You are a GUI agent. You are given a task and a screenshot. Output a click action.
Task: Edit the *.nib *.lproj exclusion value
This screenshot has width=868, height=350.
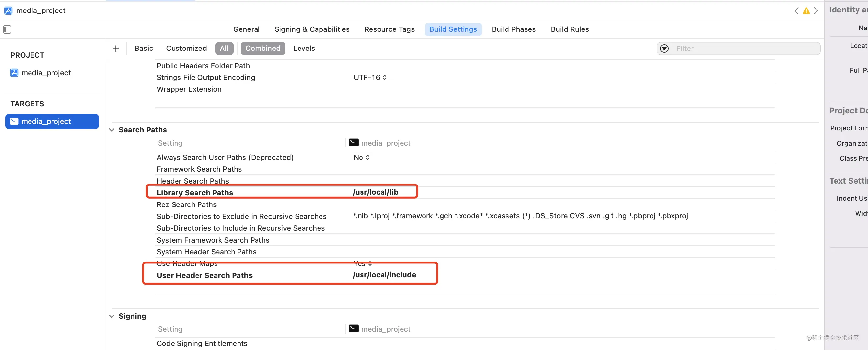(520, 216)
